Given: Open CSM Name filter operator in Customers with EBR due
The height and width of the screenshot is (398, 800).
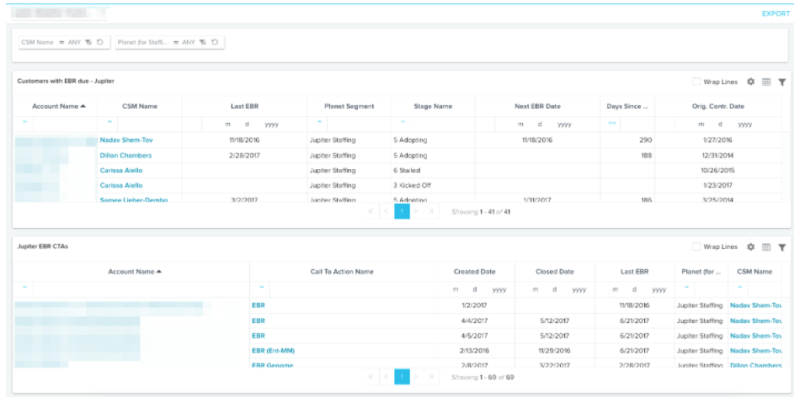Looking at the screenshot, I should click(x=109, y=122).
